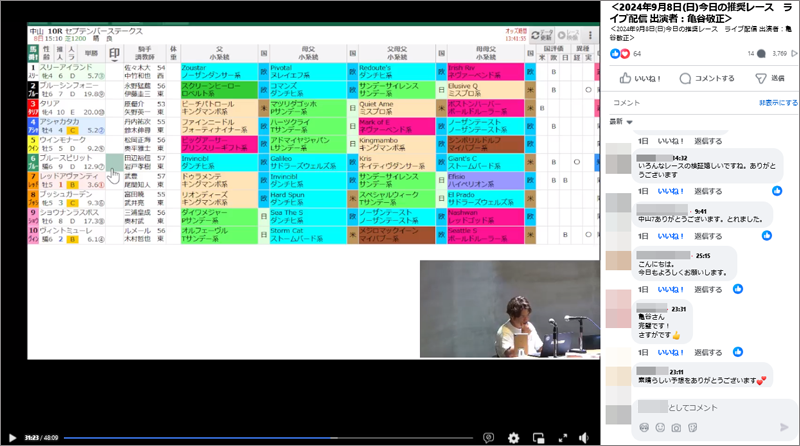The image size is (800, 446).
Task: Click the レース button beside refresh
Action: 568,35
